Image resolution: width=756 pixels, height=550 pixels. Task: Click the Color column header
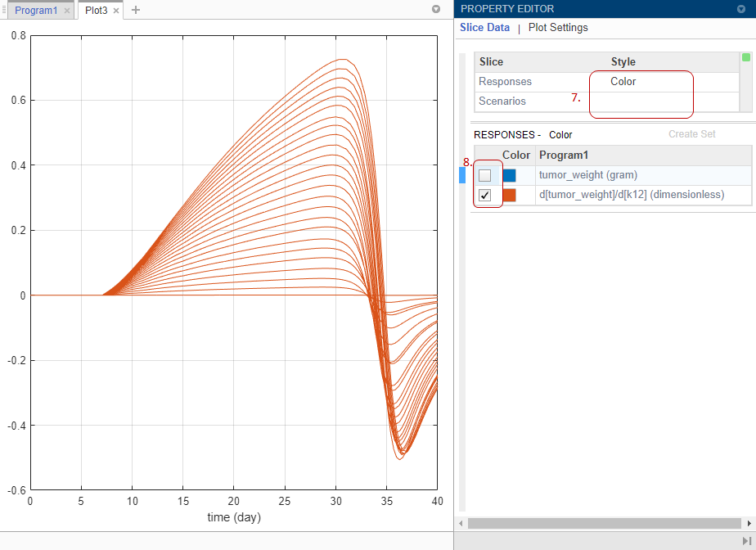[516, 156]
